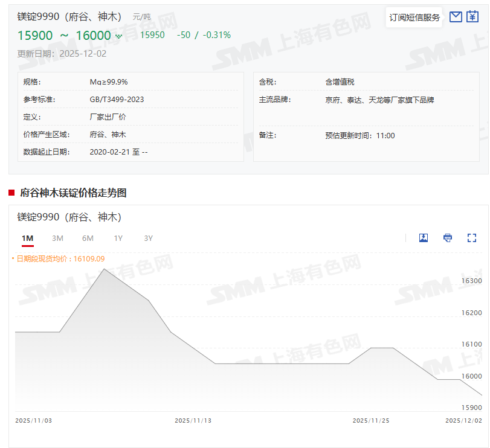
Task: Switch to the 3M time range
Action: pyautogui.click(x=57, y=238)
